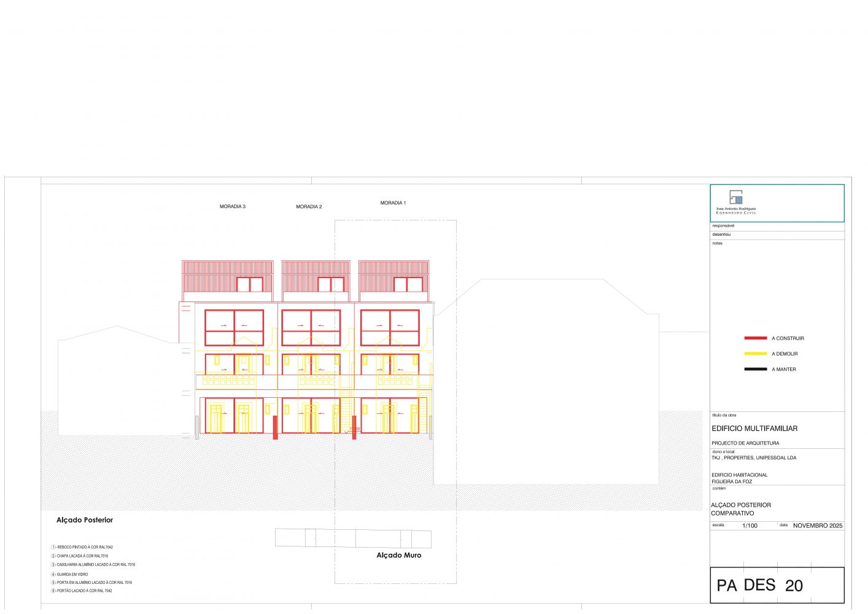Select the yellow 'A DEMOLIR' legend swatch
The height and width of the screenshot is (614, 868).
755,354
